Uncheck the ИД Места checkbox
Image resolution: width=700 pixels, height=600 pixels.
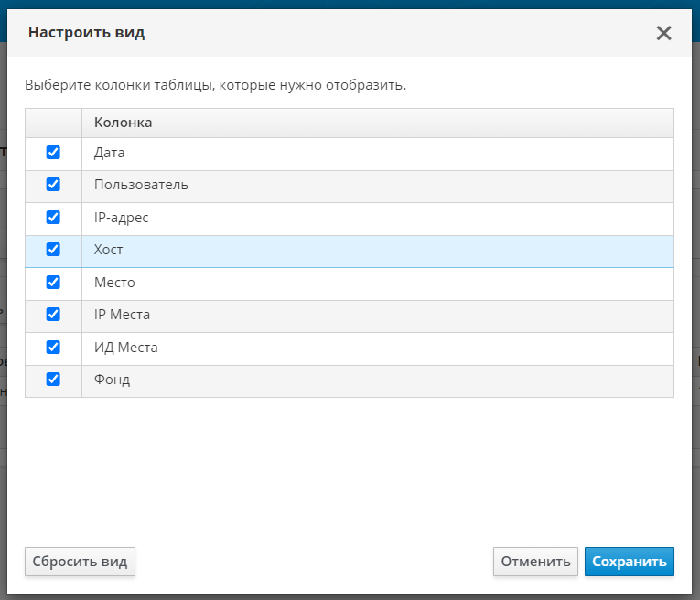click(53, 347)
